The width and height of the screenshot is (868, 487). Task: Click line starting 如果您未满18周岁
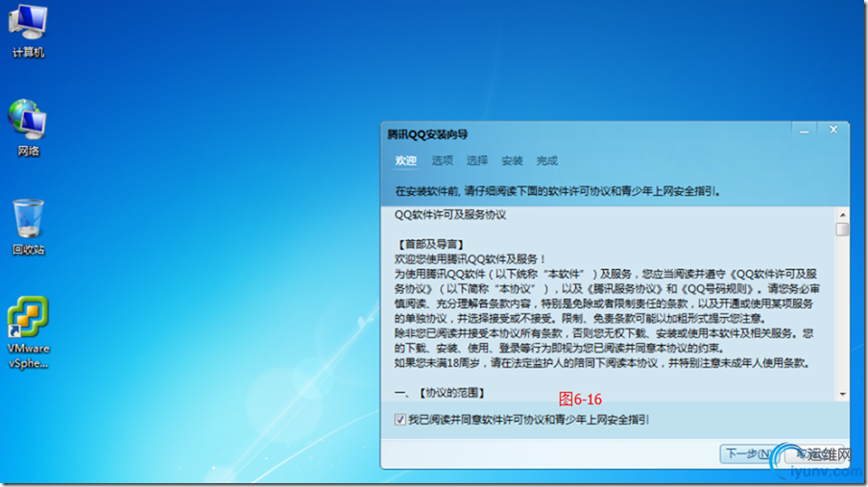pos(604,363)
